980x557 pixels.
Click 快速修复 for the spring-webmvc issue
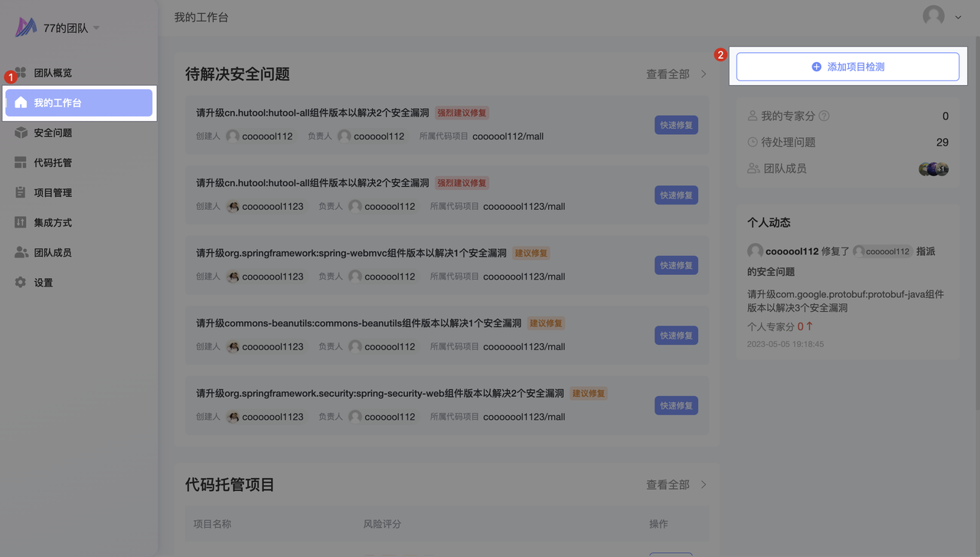[x=676, y=265]
